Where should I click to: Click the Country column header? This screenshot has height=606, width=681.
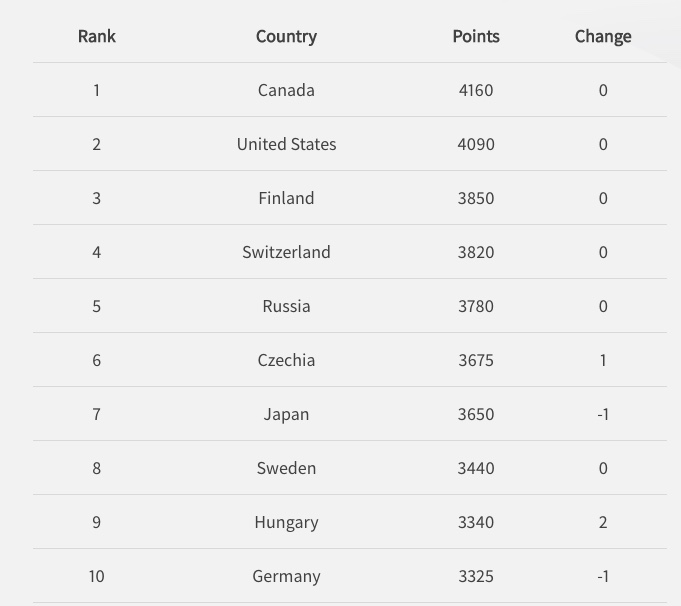(286, 36)
